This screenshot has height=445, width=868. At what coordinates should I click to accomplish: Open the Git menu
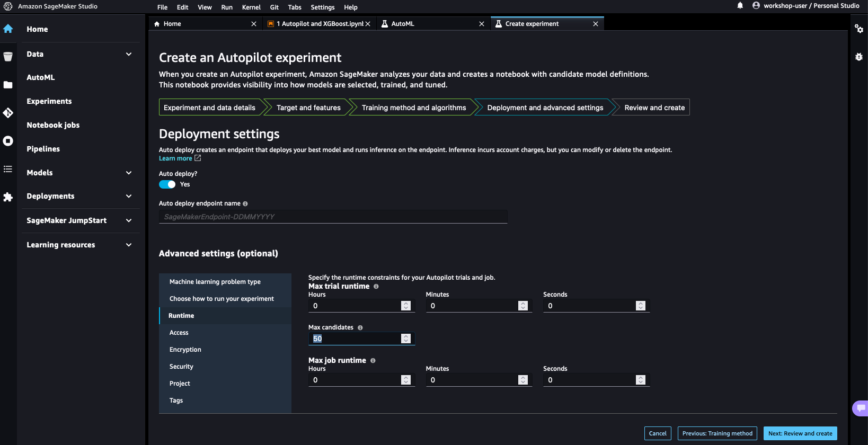point(274,7)
